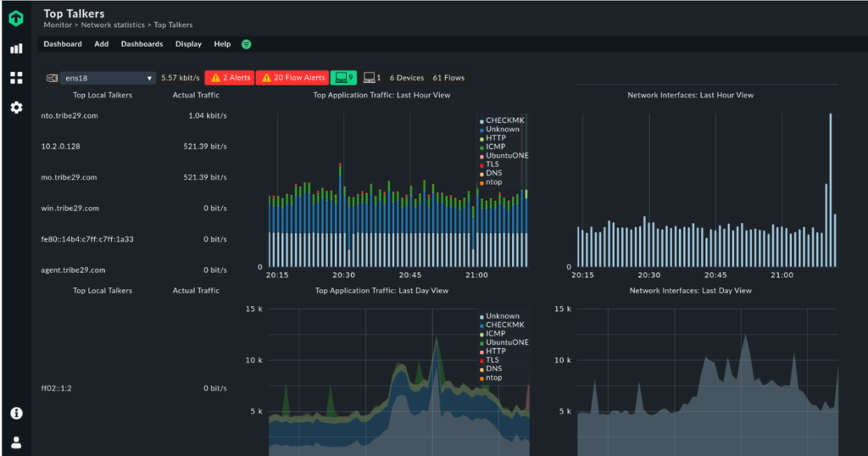Open the Monitor bar-chart sidebar icon

click(16, 48)
